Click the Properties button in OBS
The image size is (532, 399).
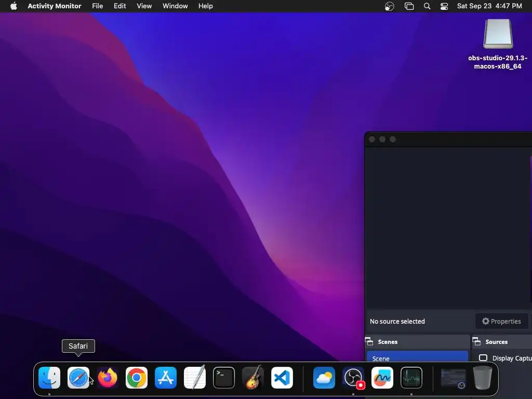501,321
